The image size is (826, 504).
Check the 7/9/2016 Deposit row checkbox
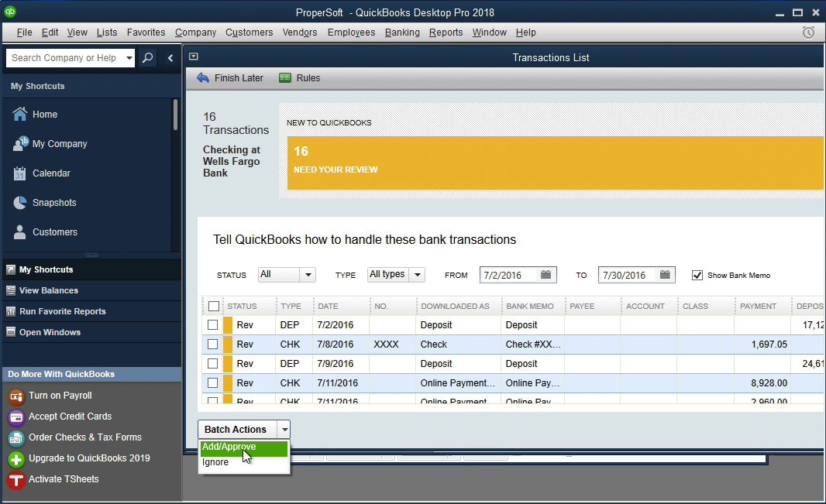tap(213, 364)
